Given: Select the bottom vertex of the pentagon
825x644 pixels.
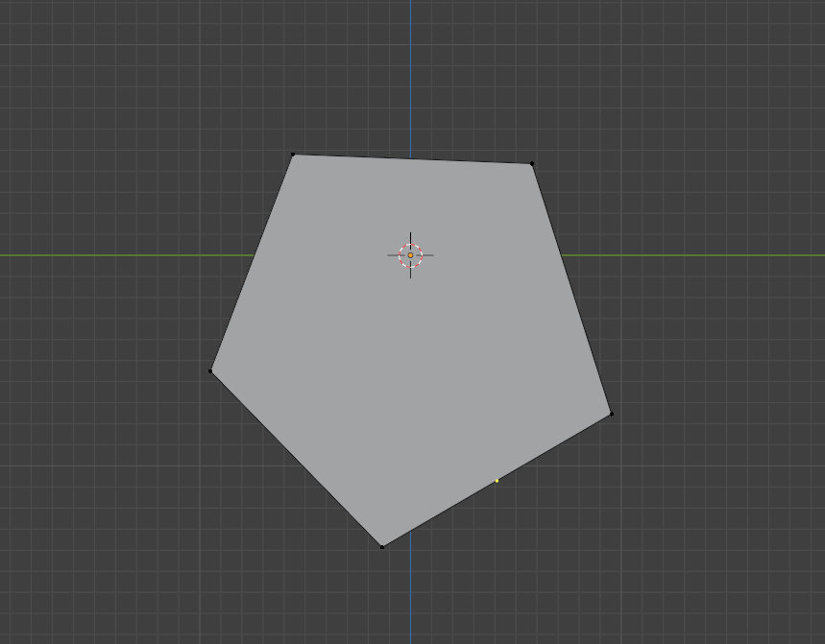Looking at the screenshot, I should [382, 547].
